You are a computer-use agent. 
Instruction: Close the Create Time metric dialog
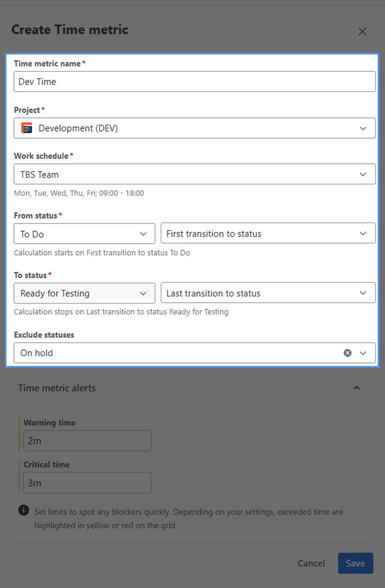[362, 31]
